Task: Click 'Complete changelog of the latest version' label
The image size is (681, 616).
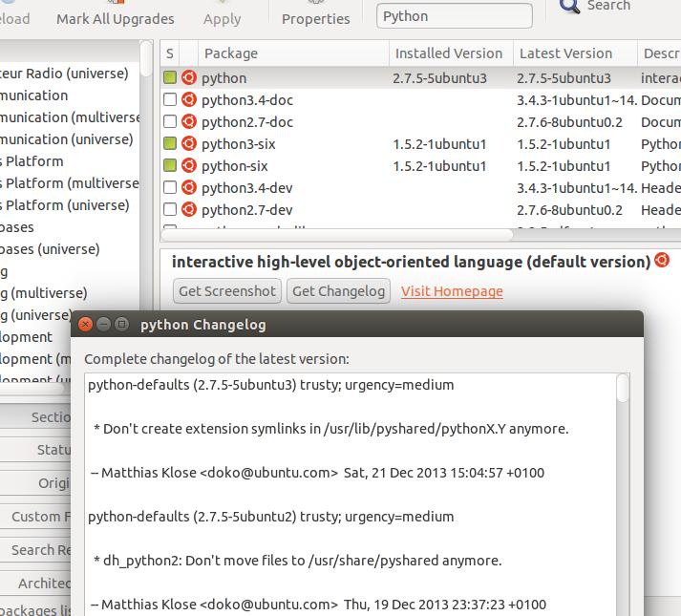Action: (x=217, y=359)
